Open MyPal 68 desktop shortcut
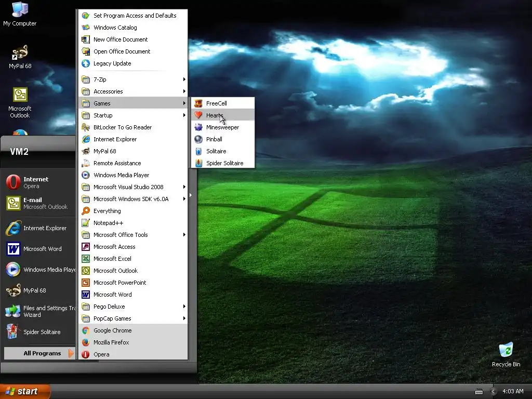 pyautogui.click(x=20, y=57)
